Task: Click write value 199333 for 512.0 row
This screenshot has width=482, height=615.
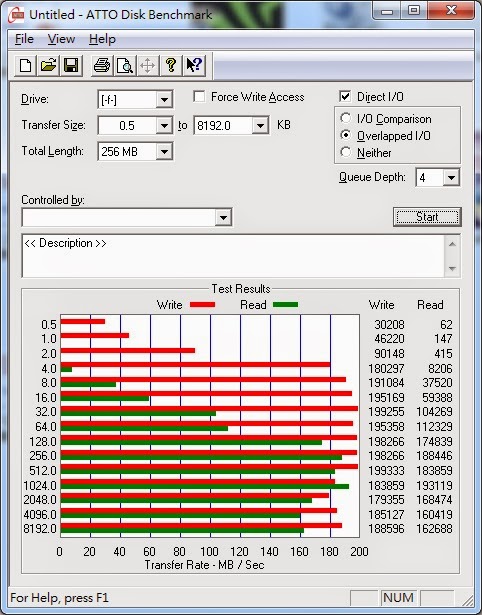Action: 386,470
